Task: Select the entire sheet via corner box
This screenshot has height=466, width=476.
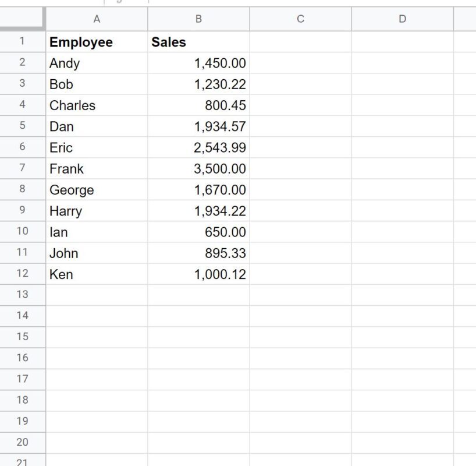Action: tap(23, 19)
